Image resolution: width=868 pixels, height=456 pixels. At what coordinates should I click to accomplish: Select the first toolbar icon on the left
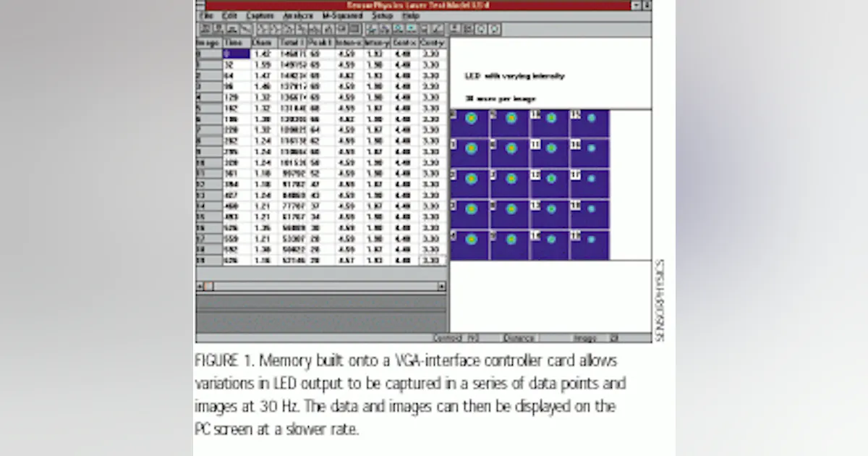[205, 30]
